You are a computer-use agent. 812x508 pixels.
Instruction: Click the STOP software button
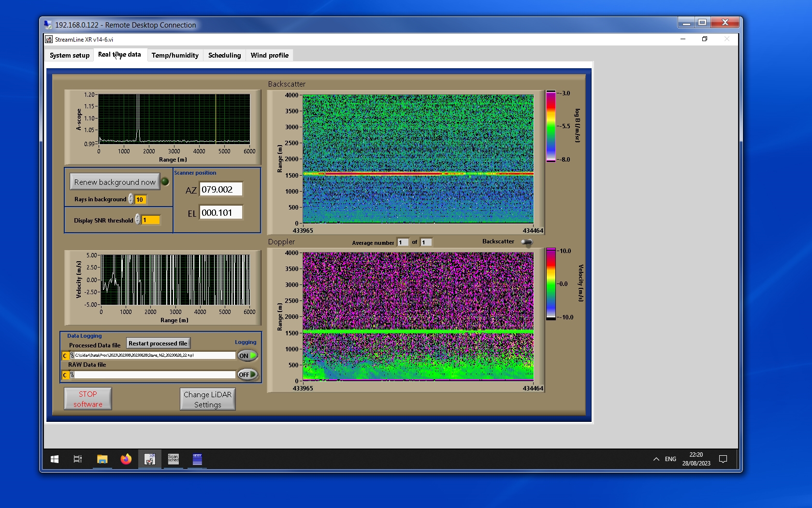88,399
